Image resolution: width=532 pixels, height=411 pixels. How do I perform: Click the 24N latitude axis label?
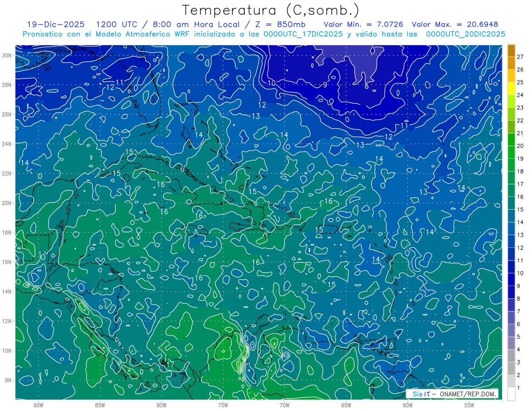(x=7, y=144)
